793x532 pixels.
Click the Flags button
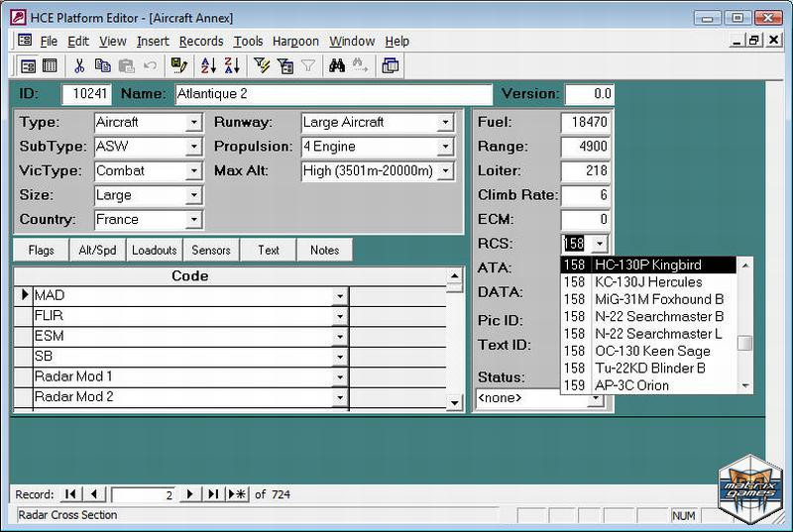[x=41, y=250]
